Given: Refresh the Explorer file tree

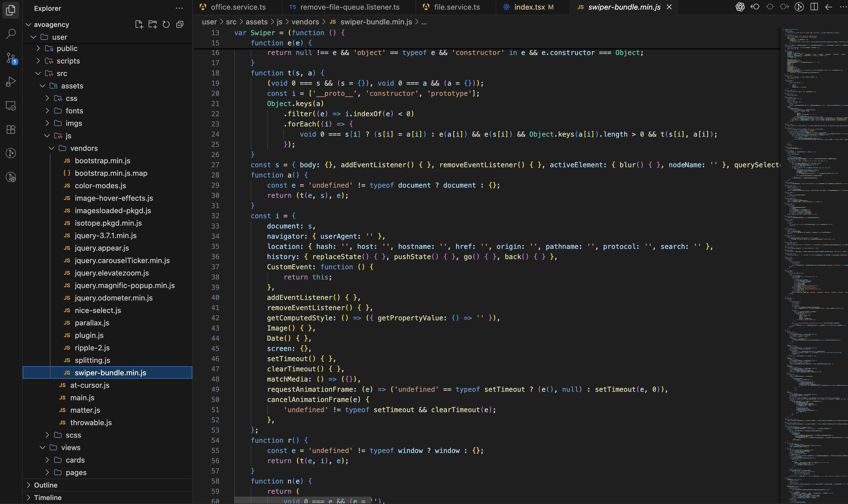Looking at the screenshot, I should pos(166,24).
